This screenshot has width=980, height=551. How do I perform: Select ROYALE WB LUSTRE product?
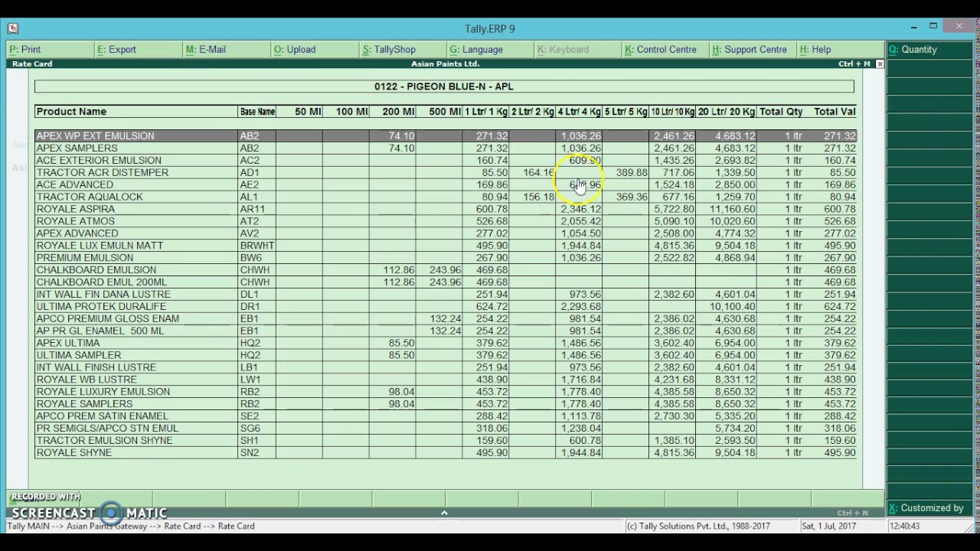pyautogui.click(x=86, y=380)
